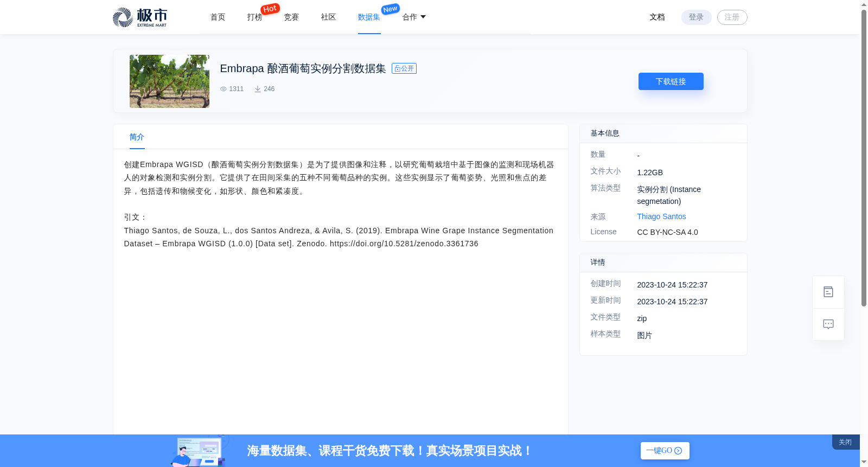Open the document icon in floating sidebar
Viewport: 868px width, 467px height.
(x=828, y=292)
